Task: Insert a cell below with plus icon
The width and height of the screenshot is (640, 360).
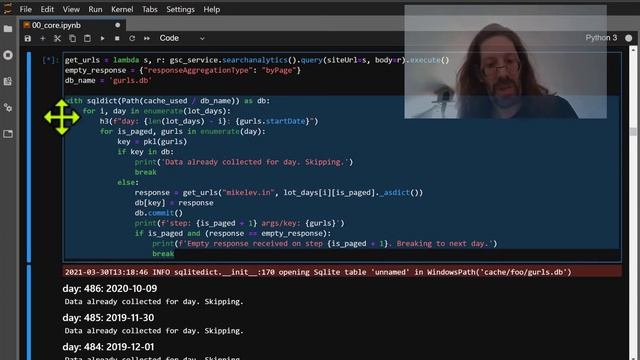Action: [x=42, y=38]
